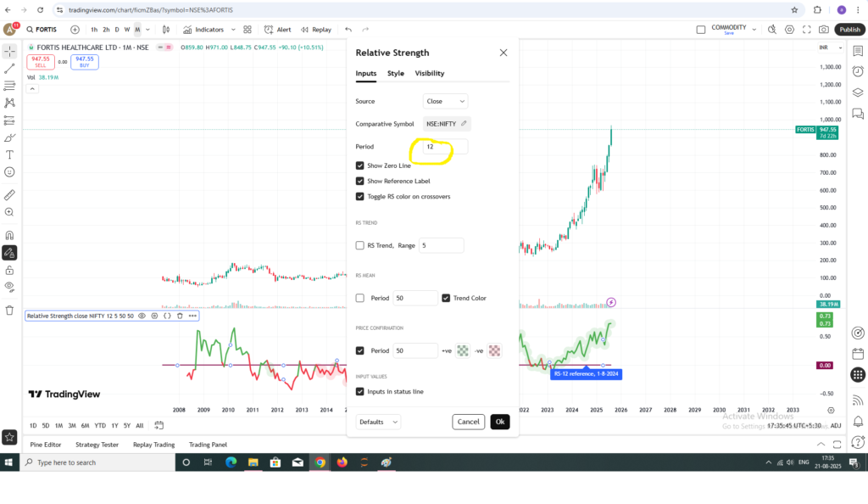Open the Pine Editor tab

point(46,445)
